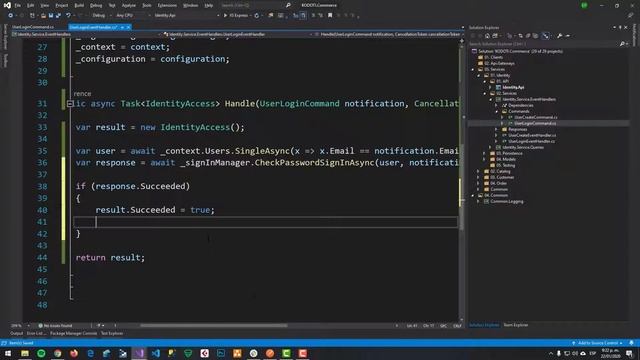Select Identity.Service.Queries project
This screenshot has height=360, width=640.
click(523, 147)
